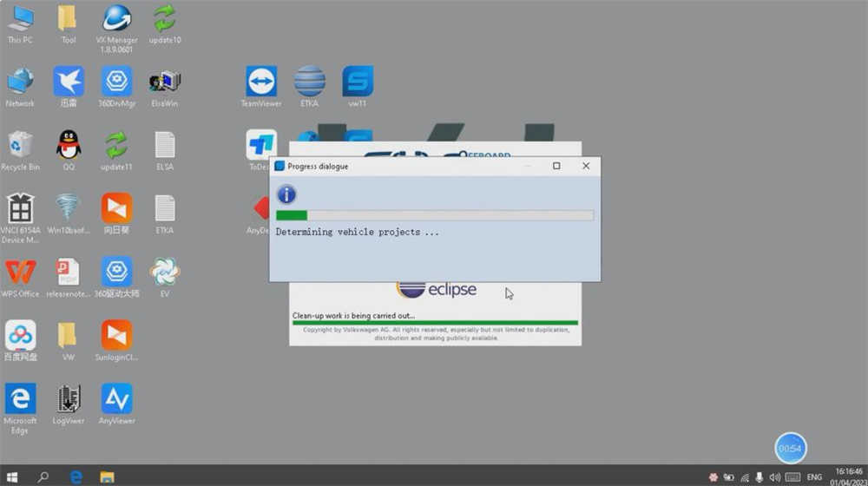
Task: Open the AnyViewer desktop icon
Action: tap(116, 404)
